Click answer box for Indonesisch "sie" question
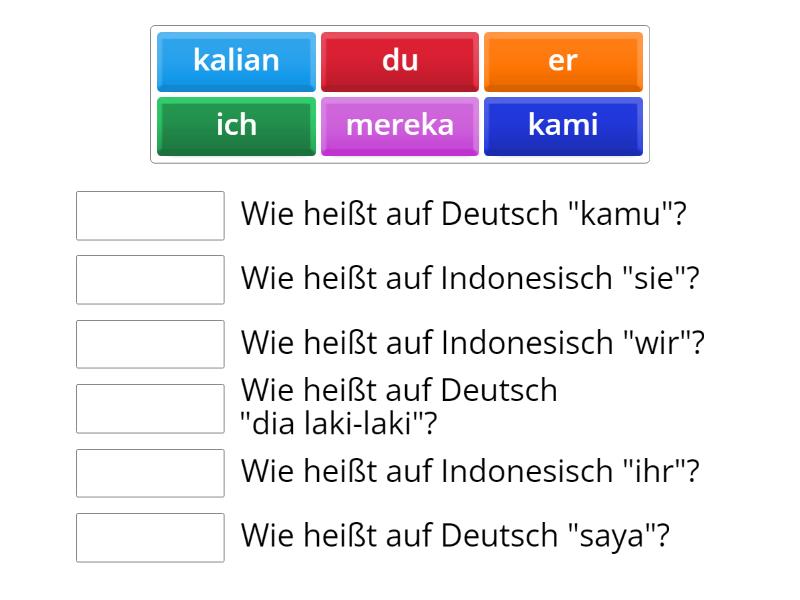The height and width of the screenshot is (600, 800). pyautogui.click(x=150, y=279)
